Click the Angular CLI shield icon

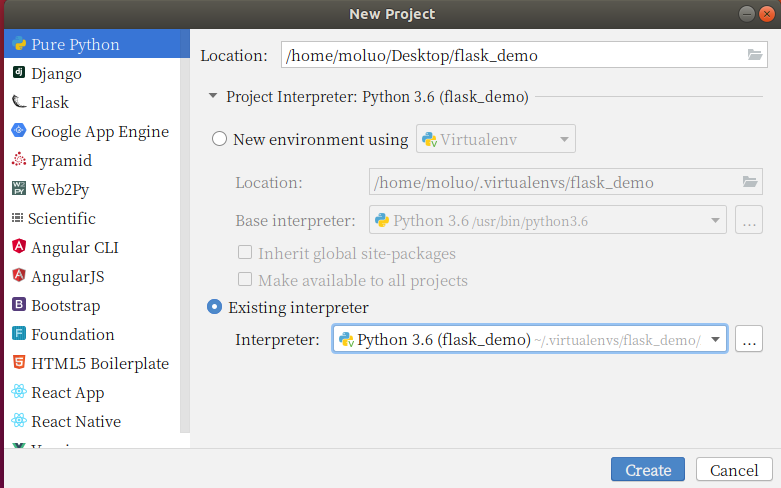coord(19,246)
